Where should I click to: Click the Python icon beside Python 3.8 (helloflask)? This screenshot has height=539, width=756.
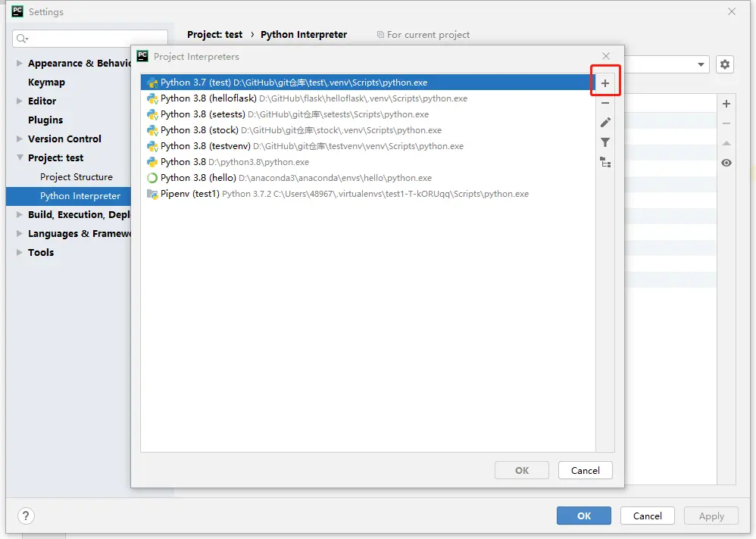pyautogui.click(x=152, y=98)
